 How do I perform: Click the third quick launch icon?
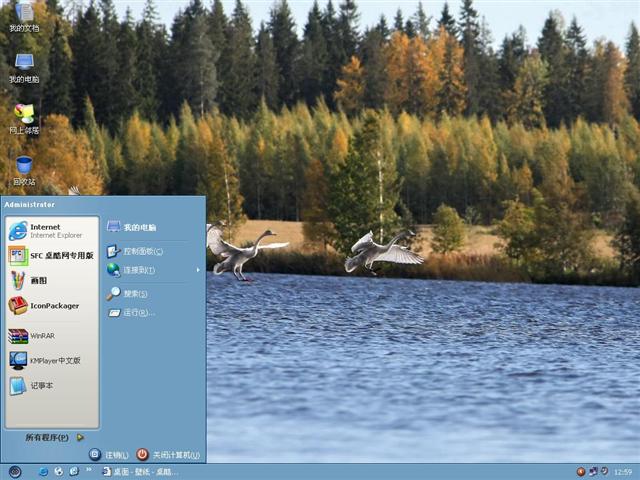(x=73, y=472)
